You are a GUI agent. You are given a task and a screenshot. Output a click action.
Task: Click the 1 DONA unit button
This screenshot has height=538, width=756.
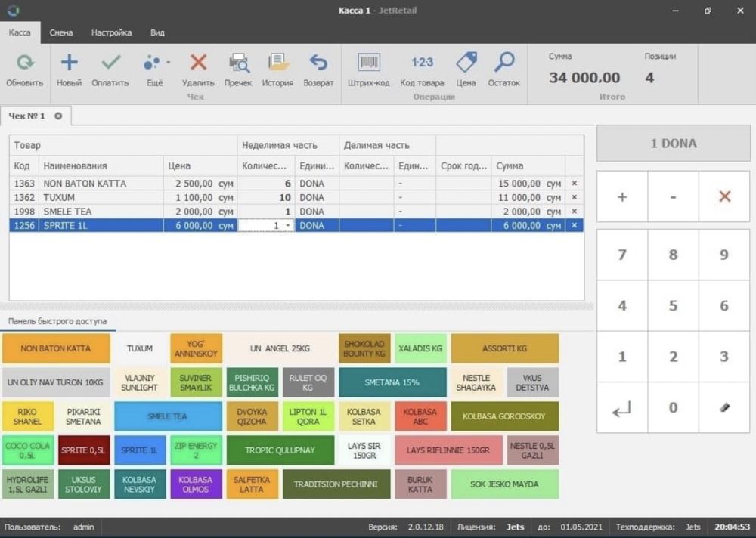[x=673, y=143]
